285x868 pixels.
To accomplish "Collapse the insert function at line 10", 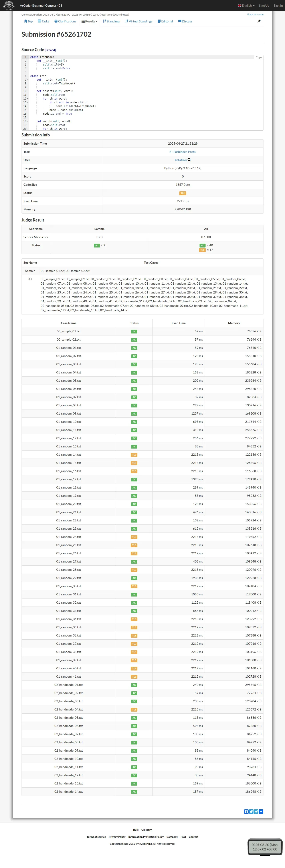I will 28,91.
